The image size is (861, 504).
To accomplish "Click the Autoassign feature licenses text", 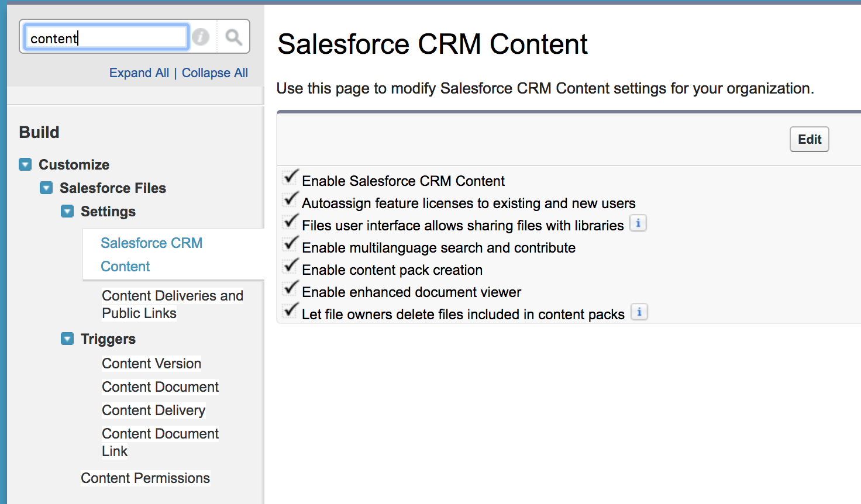I will (469, 203).
